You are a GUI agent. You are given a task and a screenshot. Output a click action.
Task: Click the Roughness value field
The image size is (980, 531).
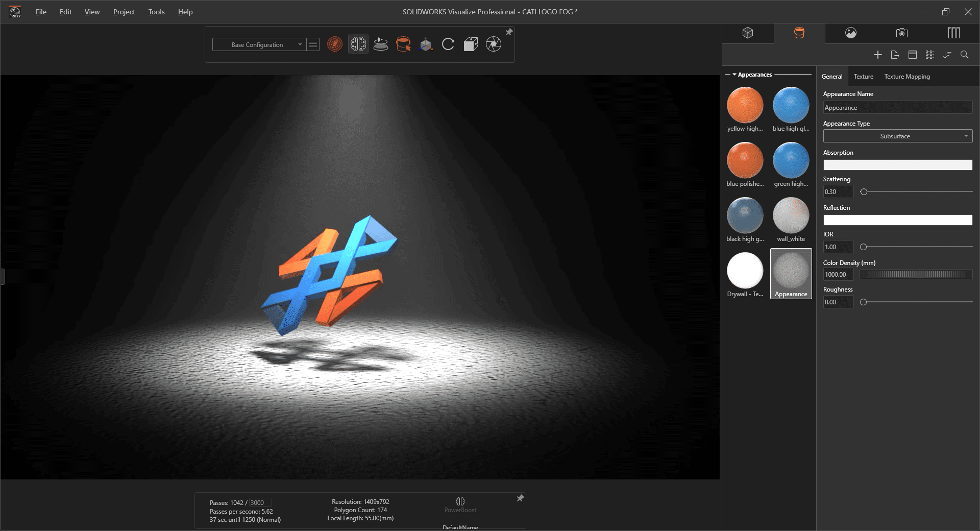click(x=838, y=302)
